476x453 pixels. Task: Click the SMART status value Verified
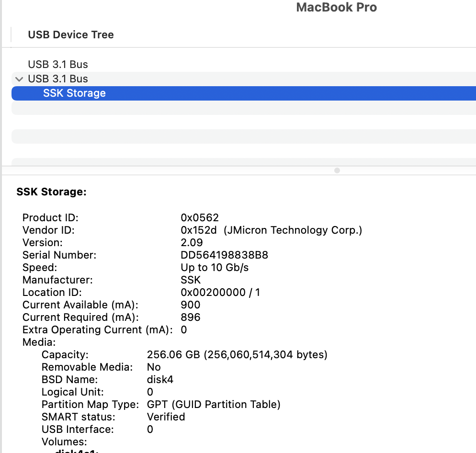[x=166, y=417]
